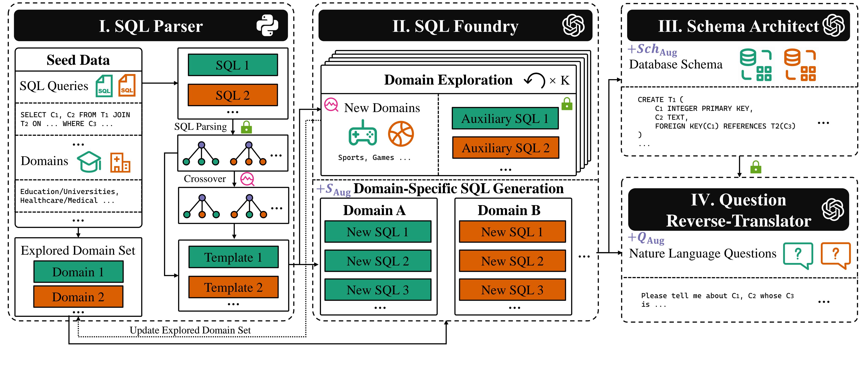
Task: Select the orange Template 2 block
Action: (234, 287)
